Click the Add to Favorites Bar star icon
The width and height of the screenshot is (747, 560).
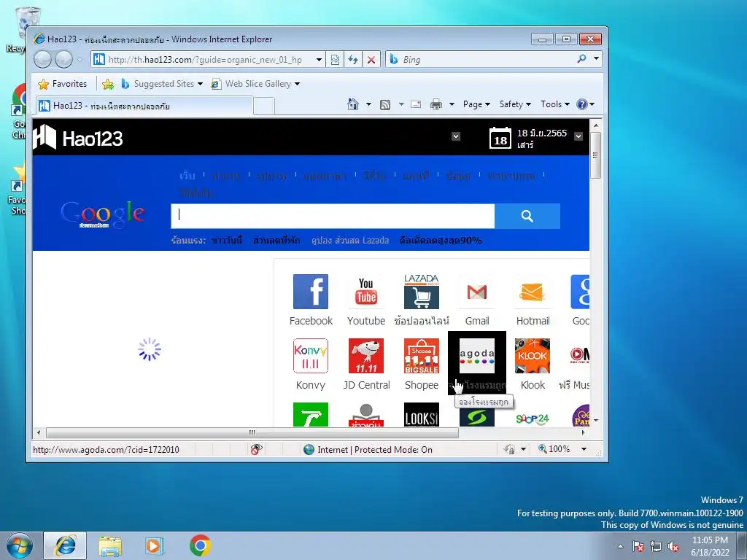click(108, 84)
